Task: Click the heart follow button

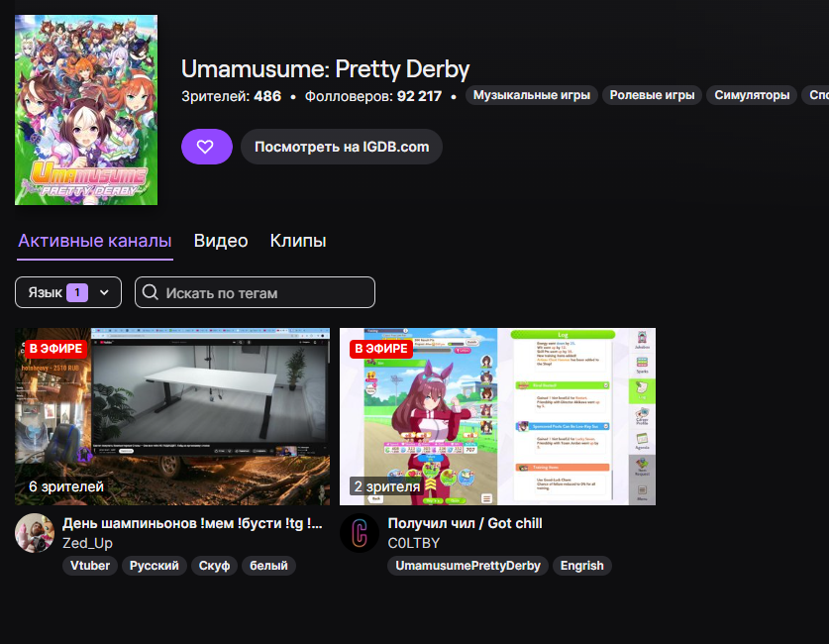Action: pyautogui.click(x=205, y=147)
